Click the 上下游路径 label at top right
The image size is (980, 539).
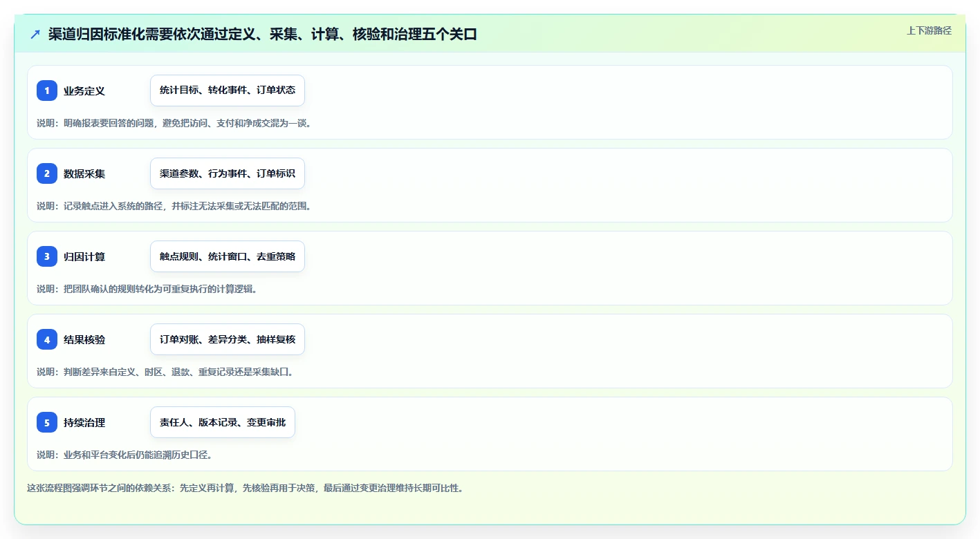929,30
